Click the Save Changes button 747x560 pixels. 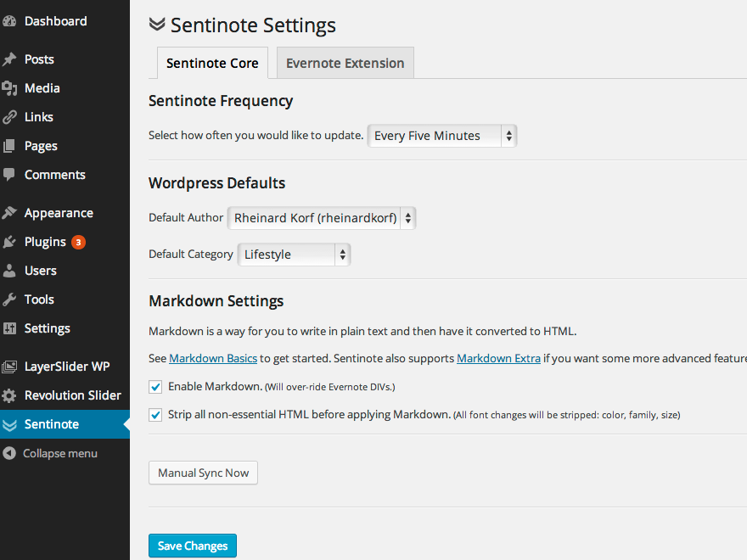193,546
